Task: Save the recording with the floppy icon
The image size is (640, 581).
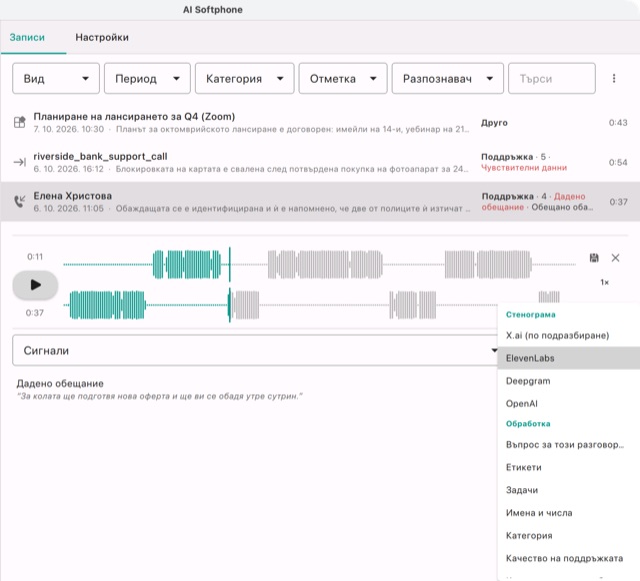Action: (x=594, y=258)
